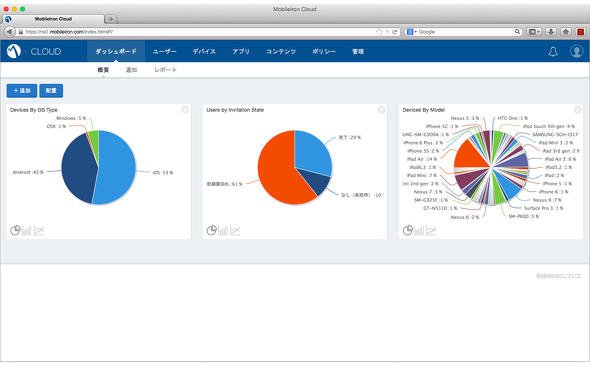Open the コンテンツ menu
Screen dimensions: 590x366
pyautogui.click(x=281, y=51)
